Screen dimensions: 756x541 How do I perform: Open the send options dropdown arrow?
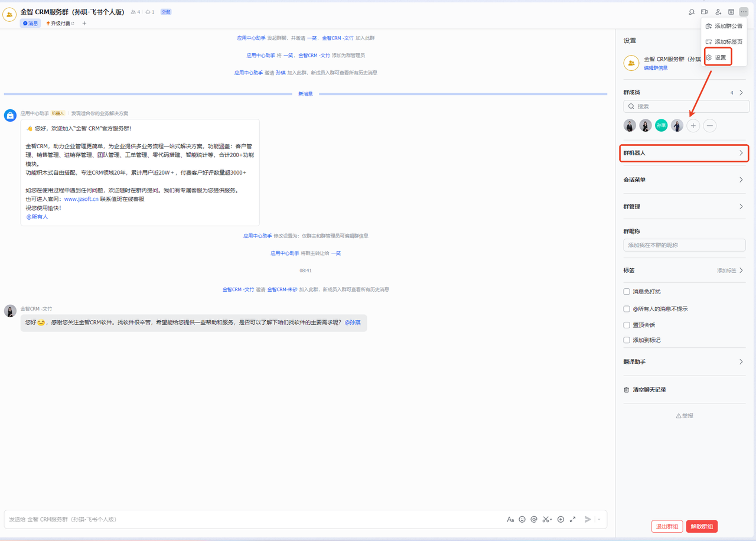click(599, 519)
